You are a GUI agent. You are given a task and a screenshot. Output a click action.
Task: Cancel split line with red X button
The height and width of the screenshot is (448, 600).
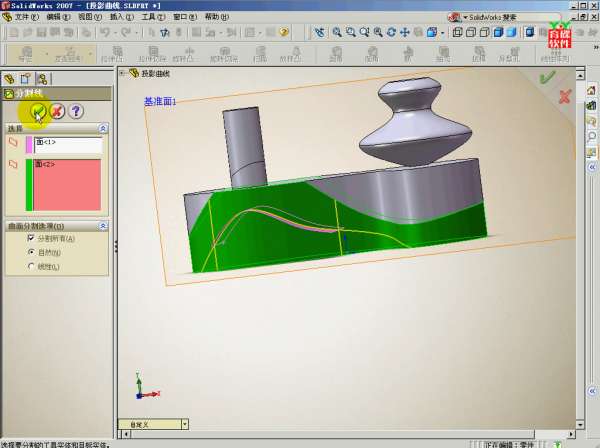pyautogui.click(x=57, y=111)
